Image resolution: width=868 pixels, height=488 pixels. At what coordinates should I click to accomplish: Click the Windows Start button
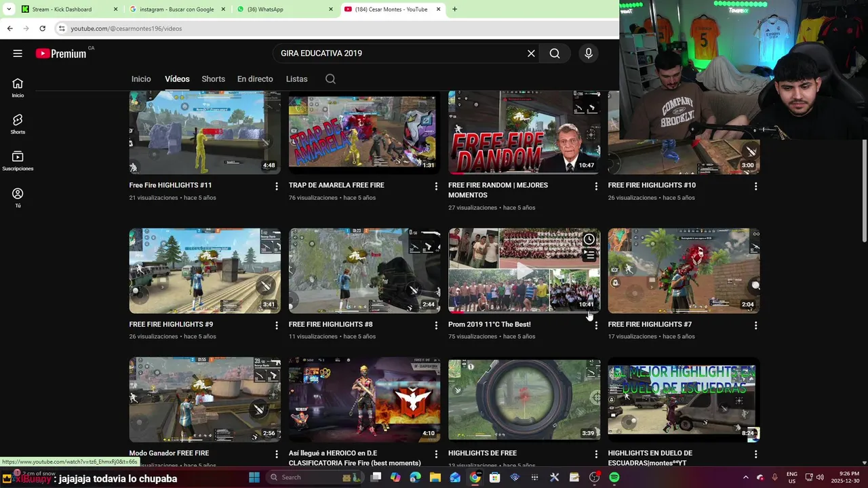pos(254,477)
